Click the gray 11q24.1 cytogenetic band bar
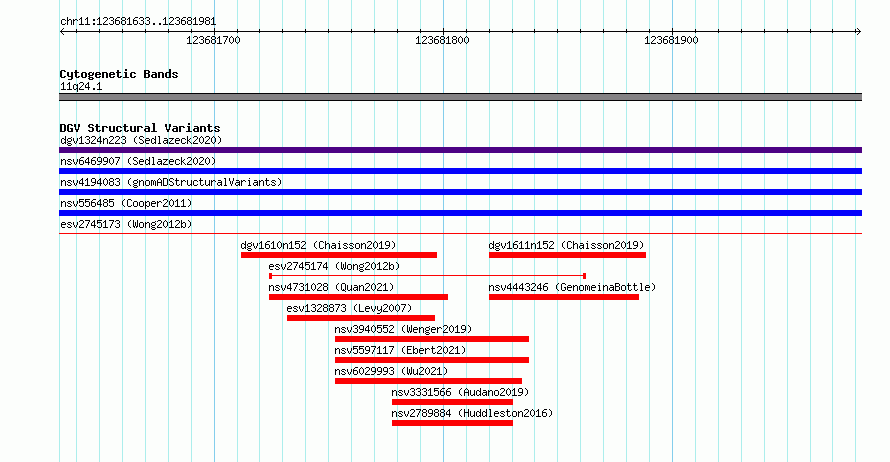 pyautogui.click(x=460, y=97)
